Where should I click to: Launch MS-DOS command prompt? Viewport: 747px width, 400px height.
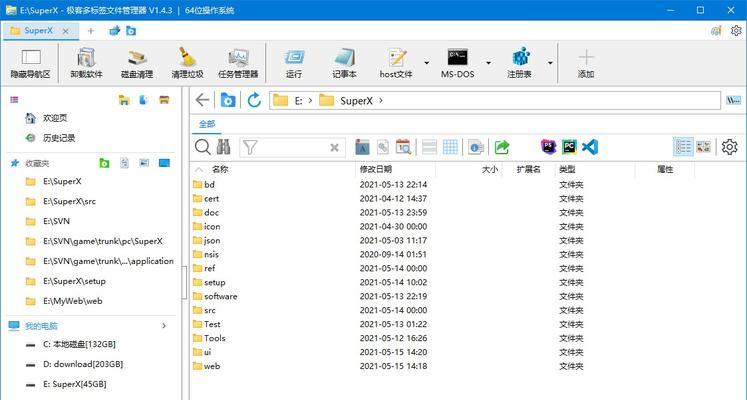coord(457,63)
